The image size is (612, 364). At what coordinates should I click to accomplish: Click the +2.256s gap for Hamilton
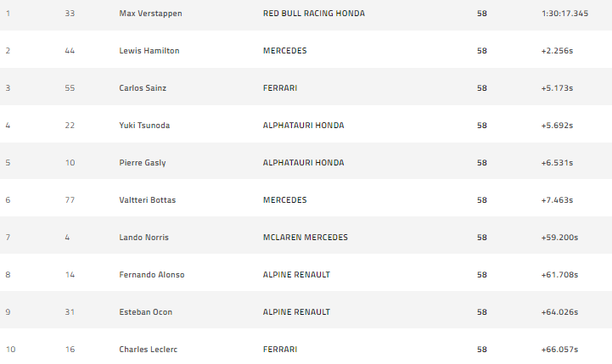(x=557, y=51)
